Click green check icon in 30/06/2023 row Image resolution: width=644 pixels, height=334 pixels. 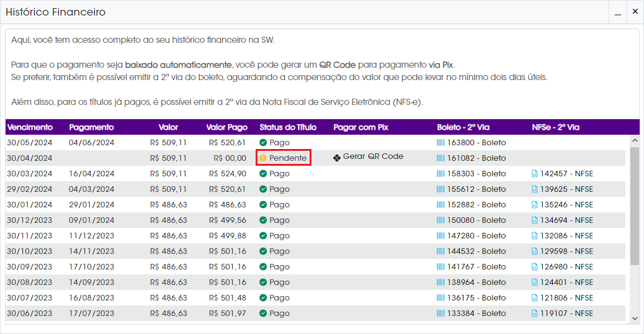pos(263,314)
